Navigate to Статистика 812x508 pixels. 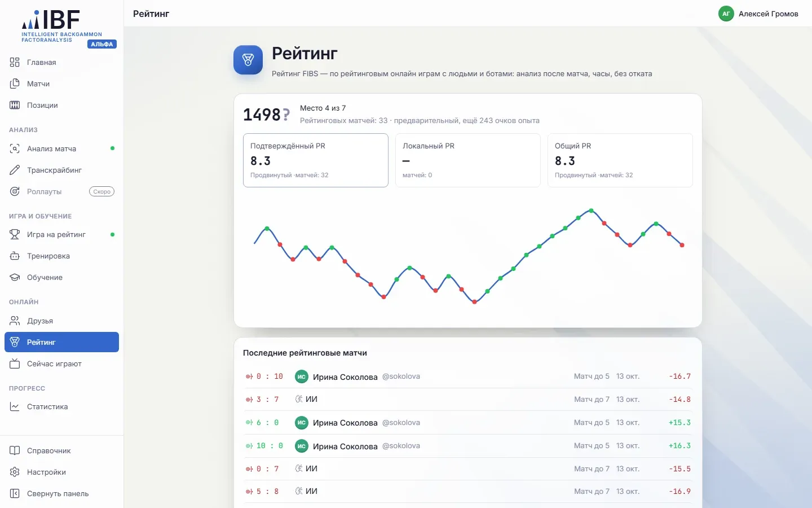61,406
